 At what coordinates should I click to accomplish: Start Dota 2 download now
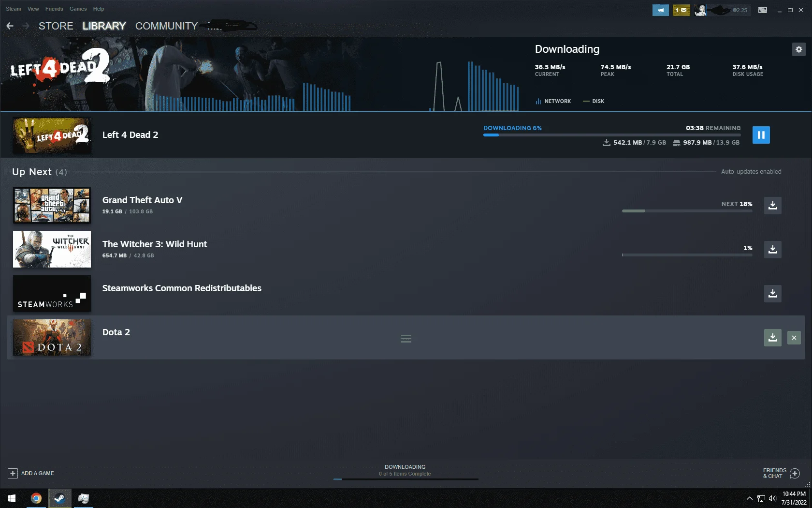[772, 337]
